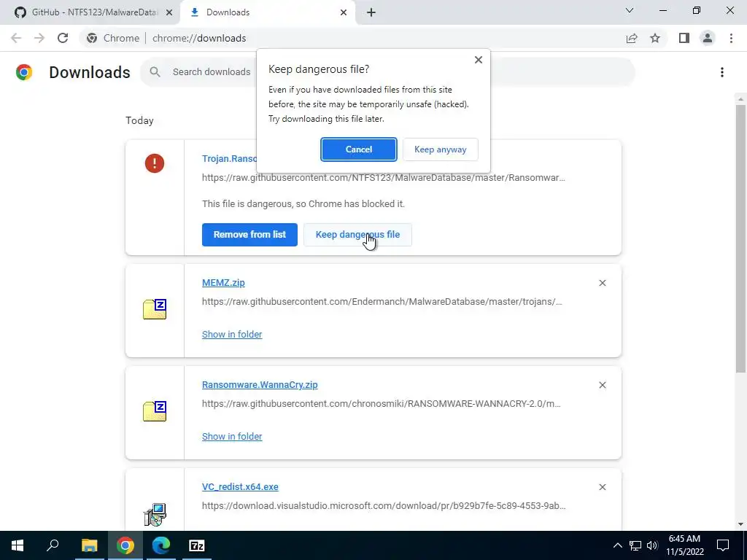Show Ransomware.WannaCry.zip in folder

click(232, 436)
